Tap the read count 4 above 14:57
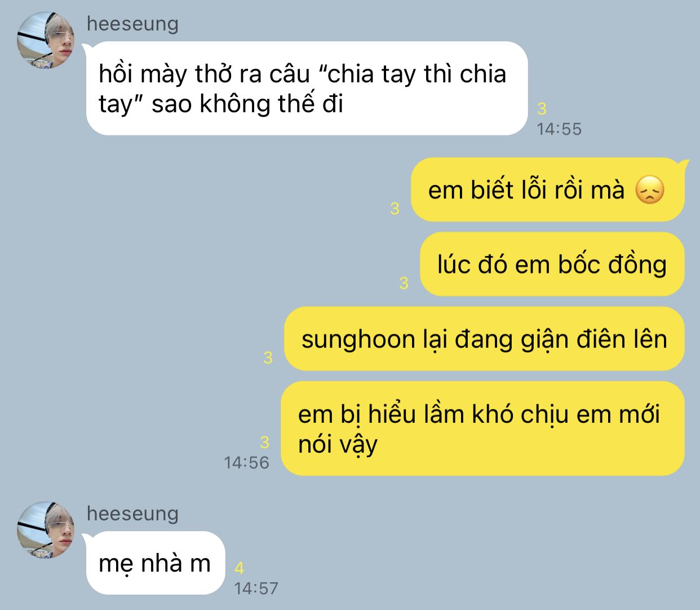700x610 pixels. 239,568
